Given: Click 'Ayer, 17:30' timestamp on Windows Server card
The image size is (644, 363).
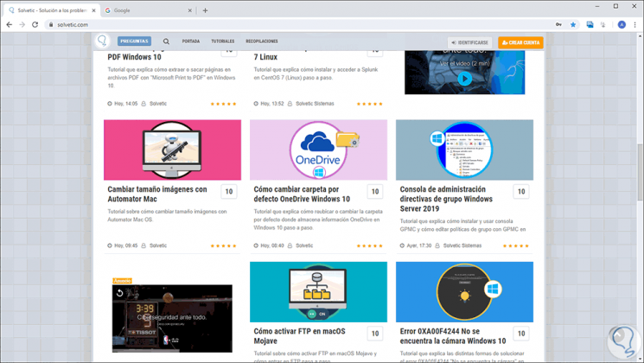Looking at the screenshot, I should pos(419,245).
